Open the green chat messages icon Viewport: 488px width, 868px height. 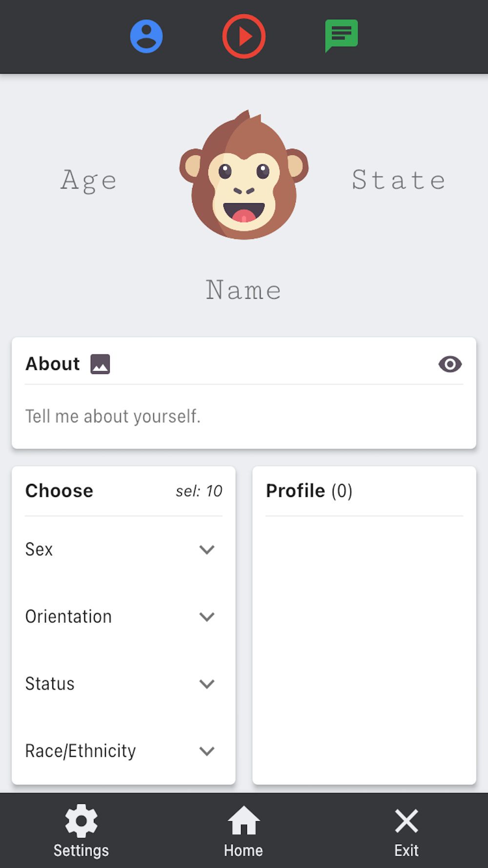341,35
